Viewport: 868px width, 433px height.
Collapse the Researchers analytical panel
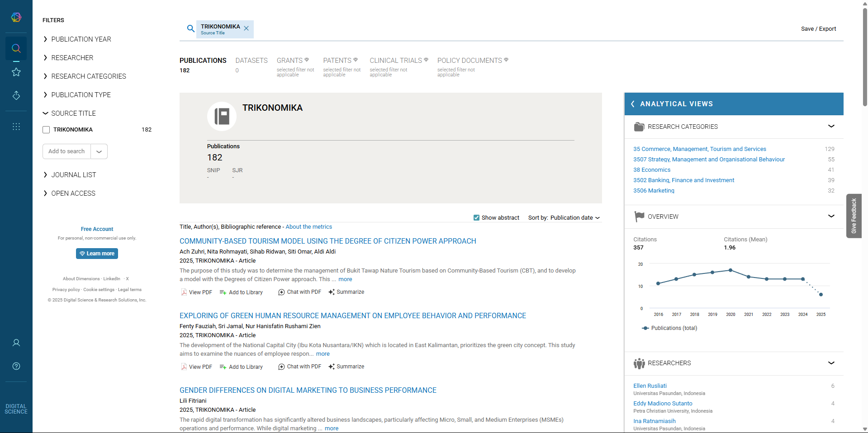pos(831,363)
